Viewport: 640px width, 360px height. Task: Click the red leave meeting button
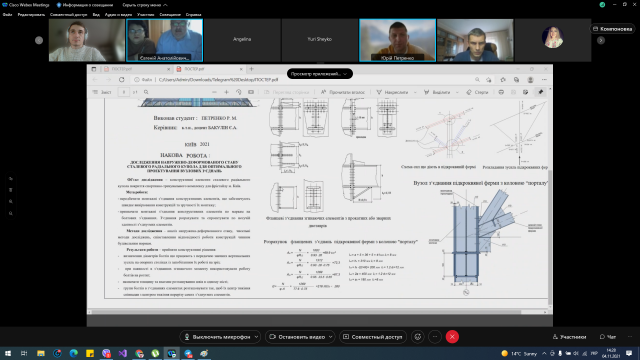pos(452,337)
